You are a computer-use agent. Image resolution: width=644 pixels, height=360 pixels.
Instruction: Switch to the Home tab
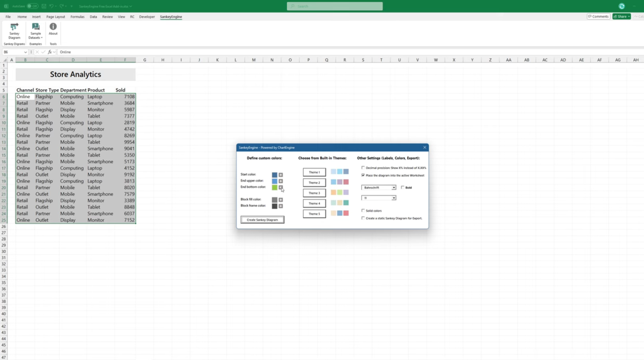pyautogui.click(x=22, y=17)
